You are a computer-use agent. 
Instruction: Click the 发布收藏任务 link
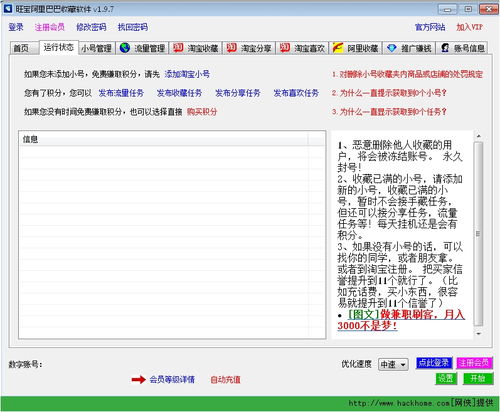point(179,93)
